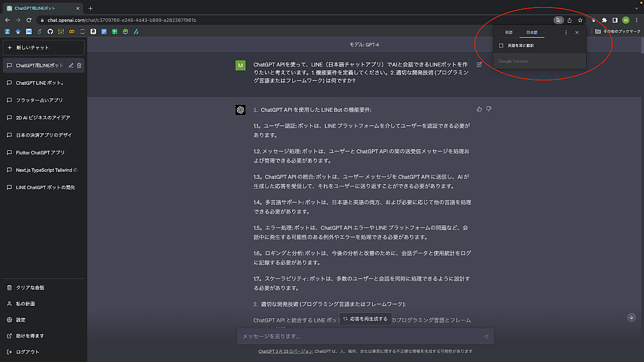Click クリアな会話 to clear conversations
The height and width of the screenshot is (362, 644).
coord(44,287)
